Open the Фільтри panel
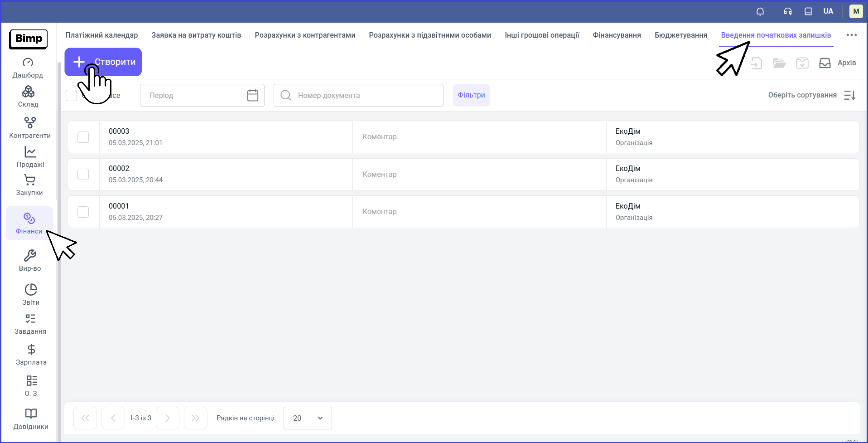The image size is (868, 443). point(471,95)
